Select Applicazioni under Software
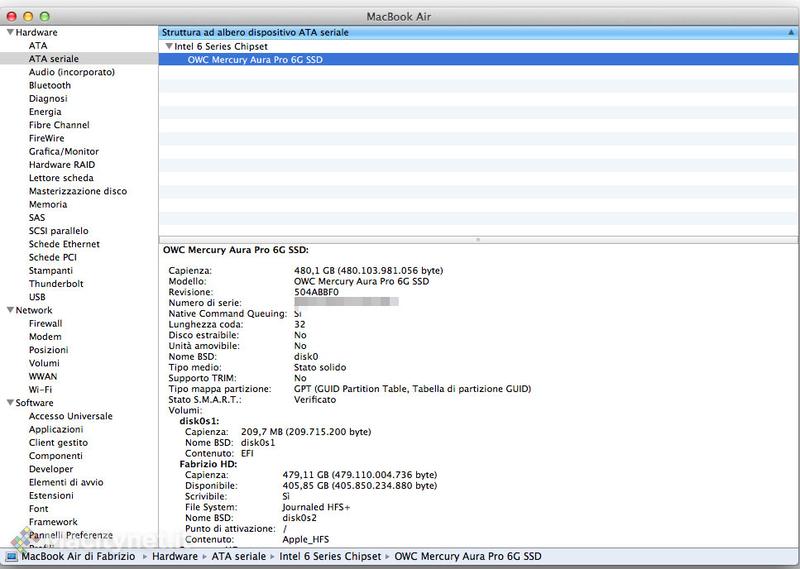800x569 pixels. (56, 430)
